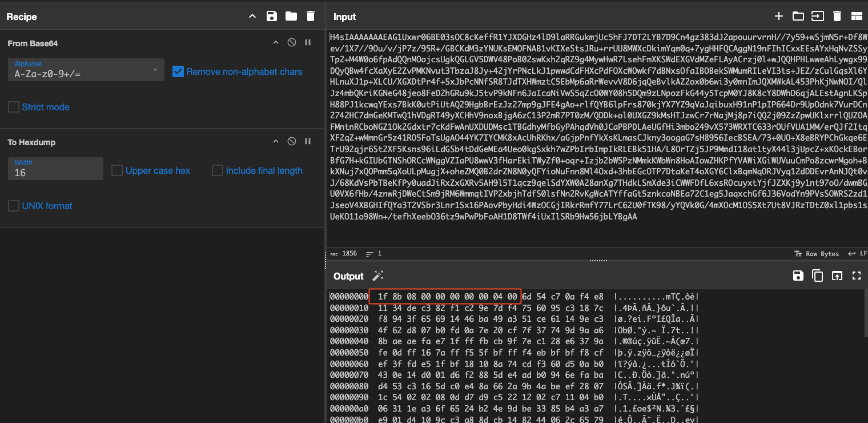
Task: Click the Magic wand output icon
Action: click(x=377, y=276)
